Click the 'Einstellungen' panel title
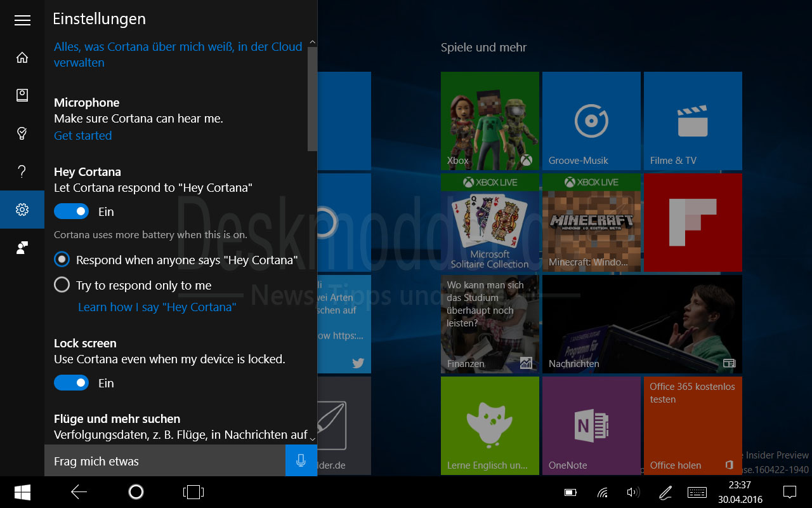812x508 pixels. click(99, 19)
